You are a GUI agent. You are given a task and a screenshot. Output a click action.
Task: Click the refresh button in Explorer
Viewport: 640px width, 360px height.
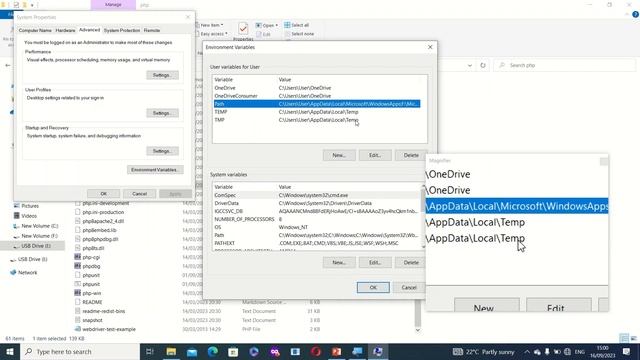point(483,65)
